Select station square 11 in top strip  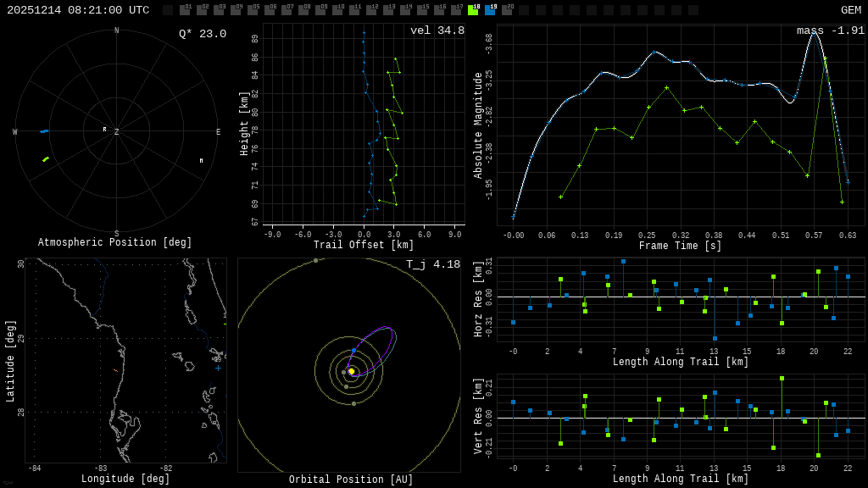pyautogui.click(x=354, y=10)
